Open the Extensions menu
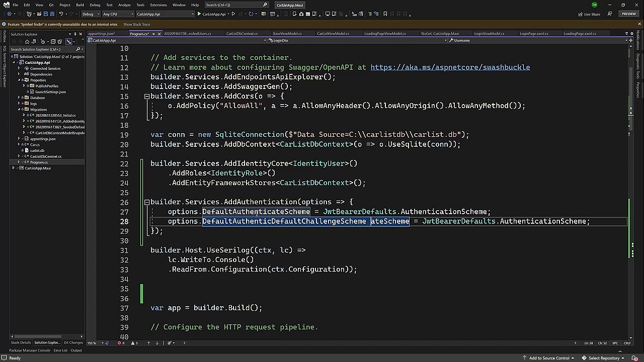Viewport: 644px width, 362px height. (x=158, y=5)
